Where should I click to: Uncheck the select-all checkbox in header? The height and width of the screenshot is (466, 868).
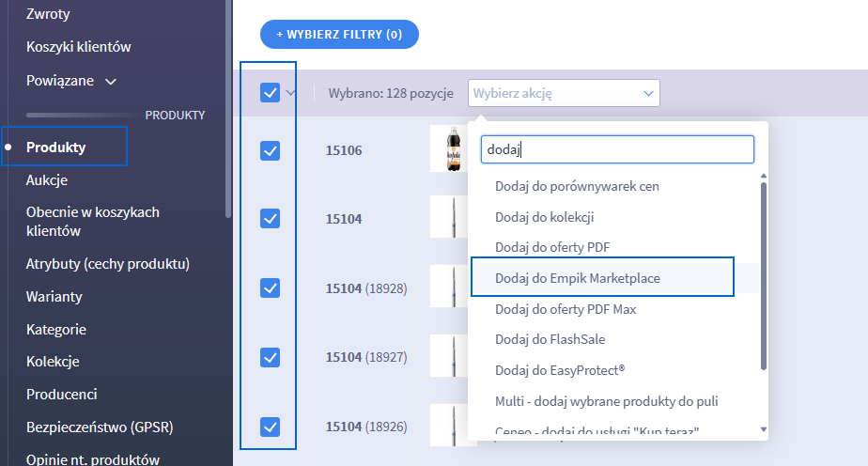pyautogui.click(x=270, y=93)
